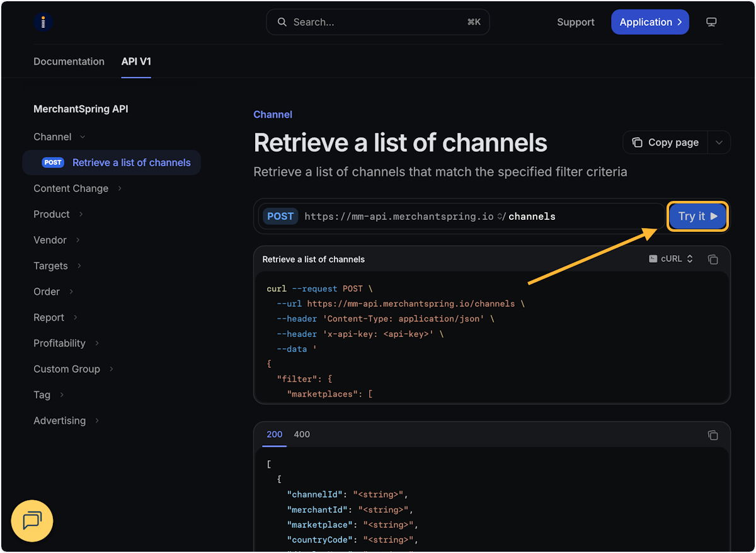Expand the Tag section

pyautogui.click(x=49, y=395)
